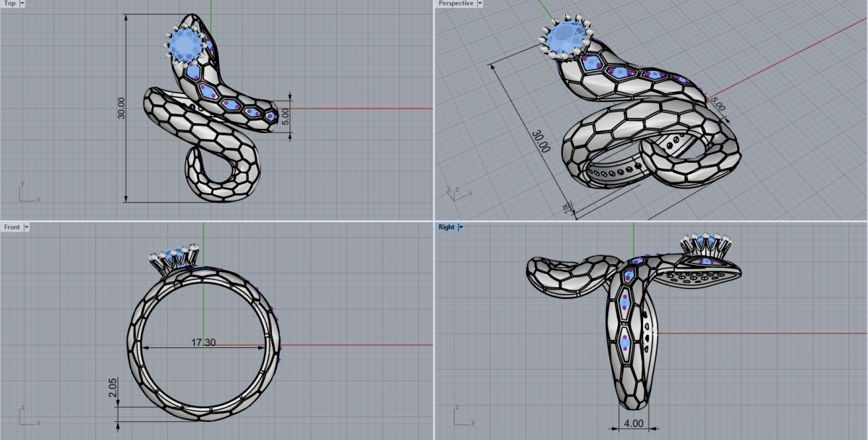This screenshot has width=868, height=440.
Task: Click the 30.00 dimension in Perspective view
Action: tap(540, 139)
